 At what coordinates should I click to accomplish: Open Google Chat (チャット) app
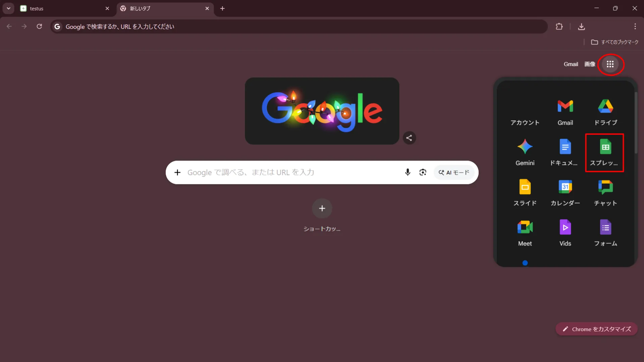click(605, 193)
